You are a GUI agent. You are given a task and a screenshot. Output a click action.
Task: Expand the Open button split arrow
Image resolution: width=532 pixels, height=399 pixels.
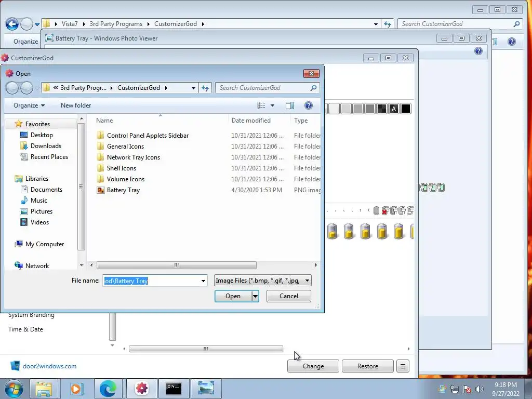point(255,296)
